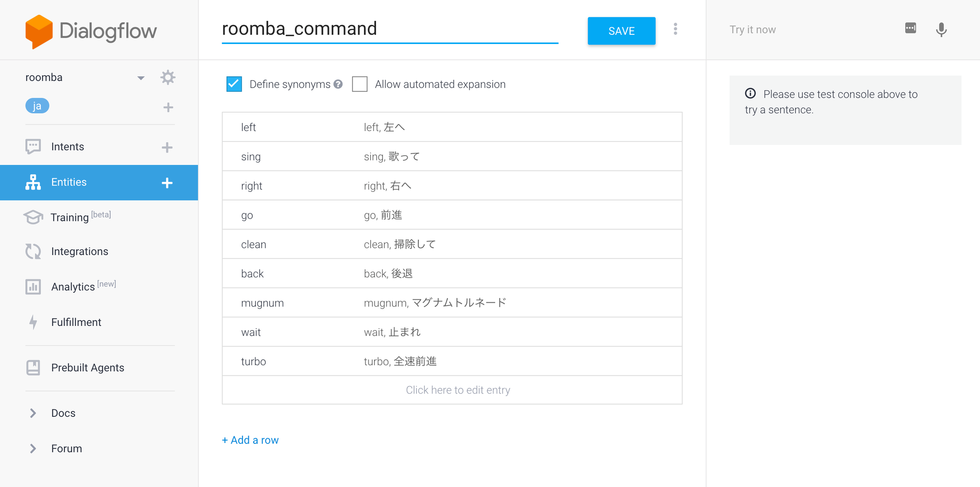
Task: Uncheck the Define synonyms checkbox
Action: [x=234, y=84]
